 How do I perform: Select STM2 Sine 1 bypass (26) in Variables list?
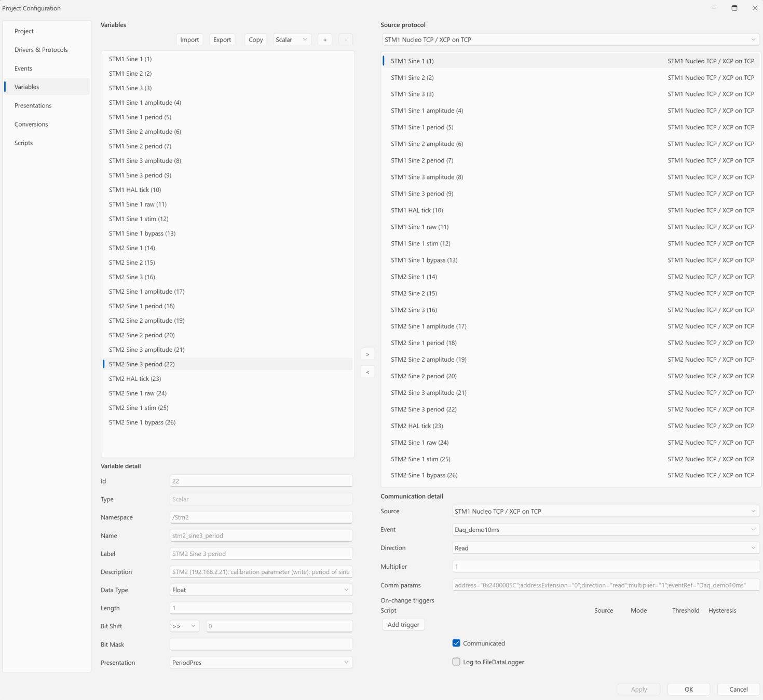pyautogui.click(x=228, y=422)
